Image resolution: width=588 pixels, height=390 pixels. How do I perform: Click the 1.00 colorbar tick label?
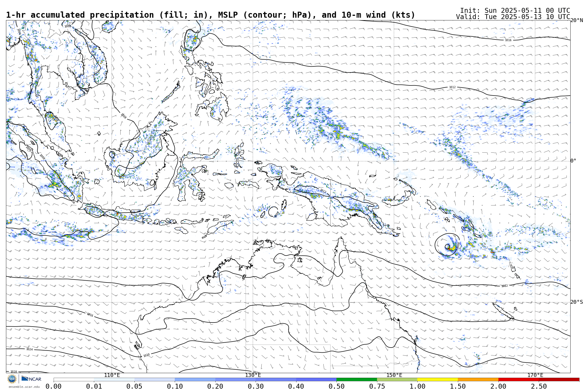point(417,386)
